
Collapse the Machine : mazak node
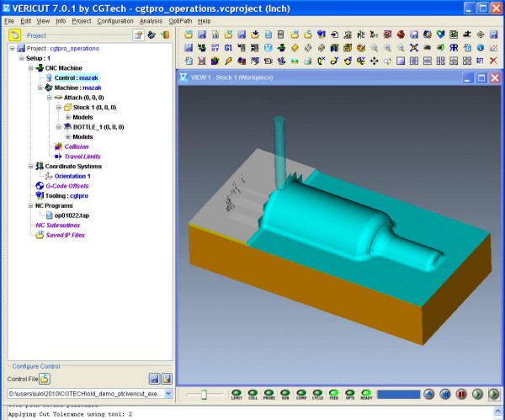point(40,88)
